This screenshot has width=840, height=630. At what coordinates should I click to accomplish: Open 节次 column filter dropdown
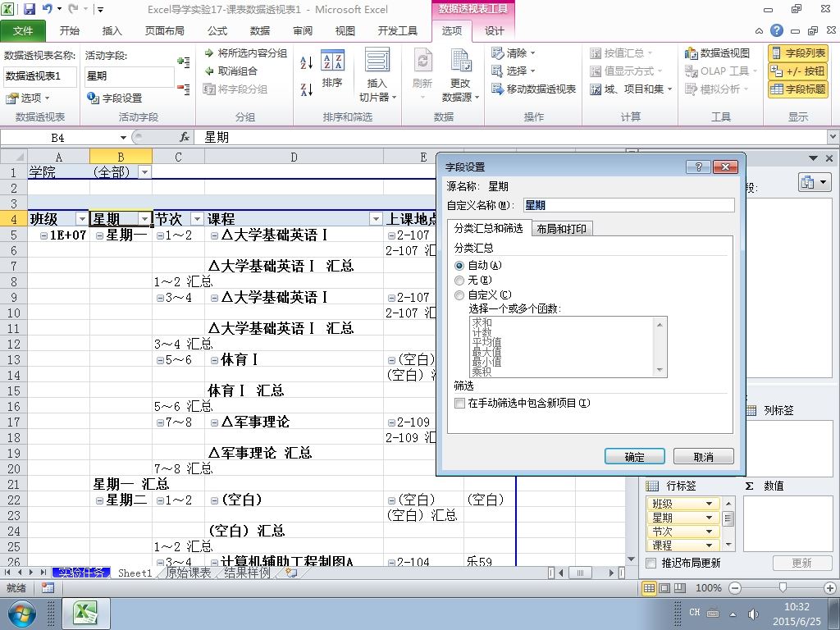[x=197, y=219]
